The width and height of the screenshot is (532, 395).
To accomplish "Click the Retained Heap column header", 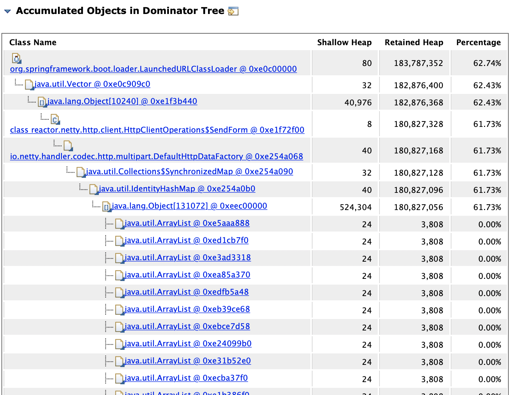I will click(414, 42).
